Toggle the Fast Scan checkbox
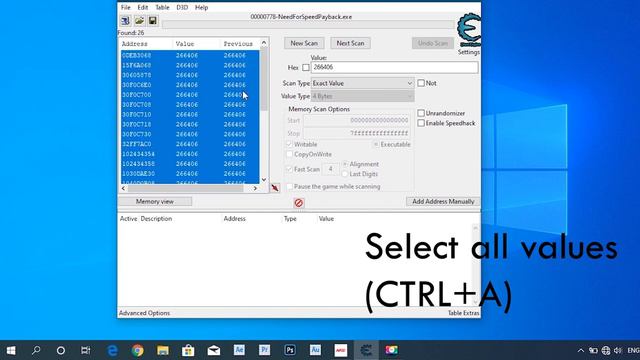 coord(289,169)
